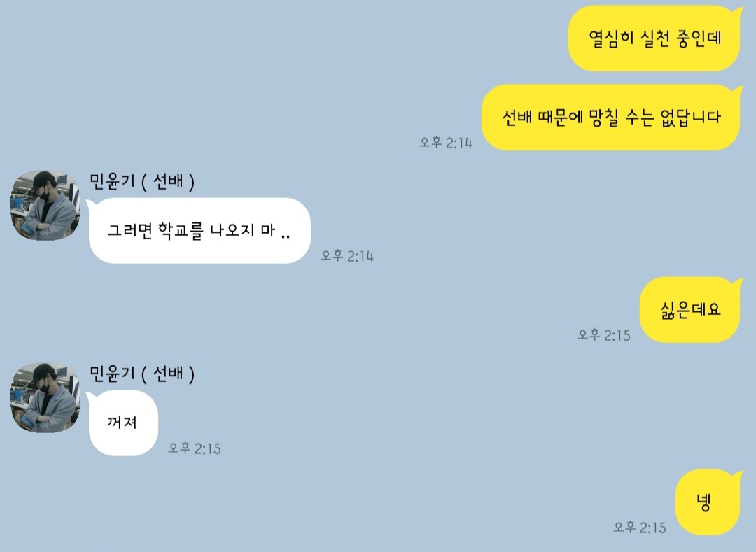Select the yellow bubble '넹'

(707, 502)
